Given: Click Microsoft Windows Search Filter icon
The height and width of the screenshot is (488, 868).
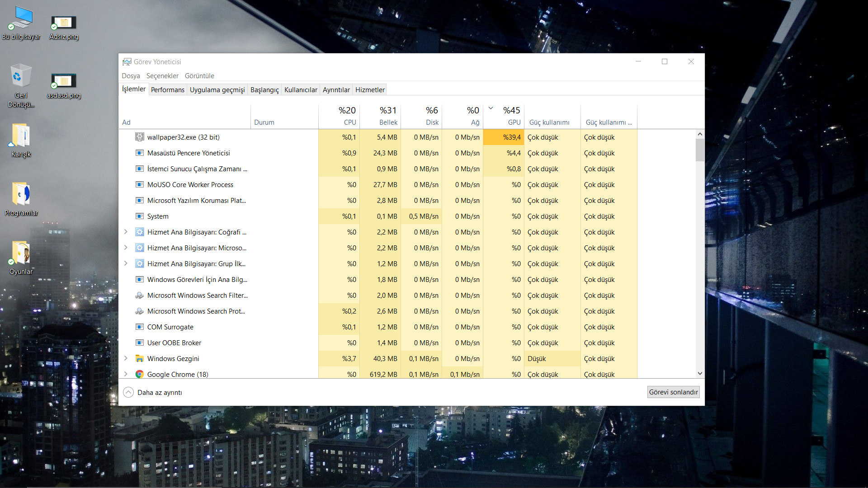Looking at the screenshot, I should [140, 295].
